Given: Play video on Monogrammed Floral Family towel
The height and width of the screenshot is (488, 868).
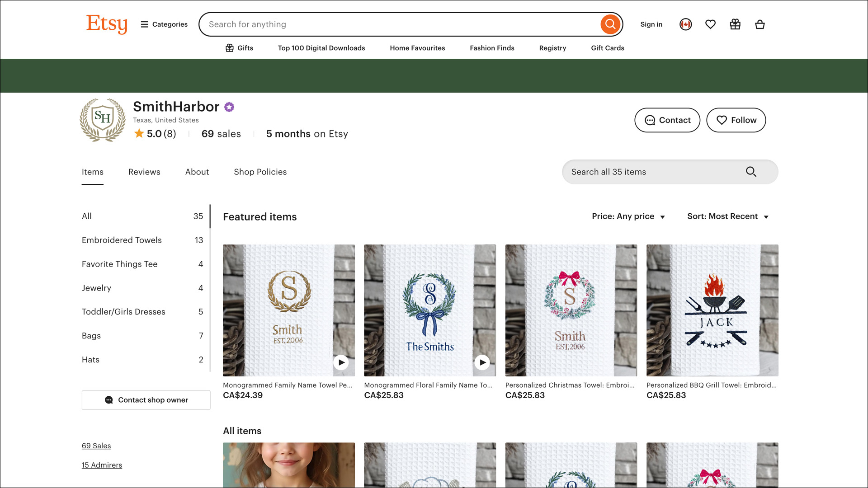Looking at the screenshot, I should pyautogui.click(x=482, y=362).
